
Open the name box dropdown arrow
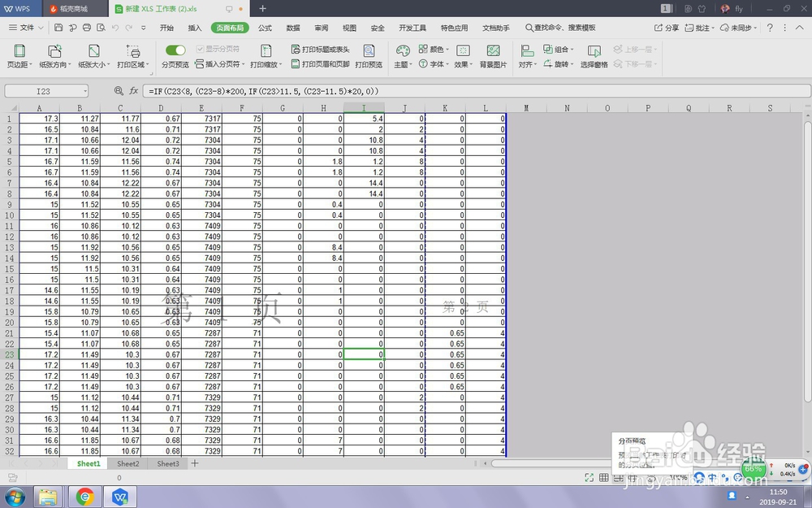click(x=84, y=91)
